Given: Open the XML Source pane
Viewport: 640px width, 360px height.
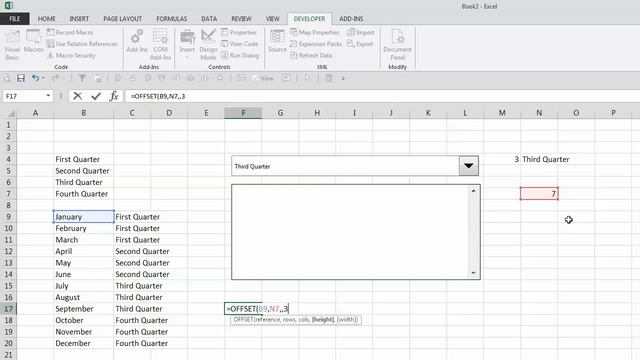Looking at the screenshot, I should tap(277, 41).
